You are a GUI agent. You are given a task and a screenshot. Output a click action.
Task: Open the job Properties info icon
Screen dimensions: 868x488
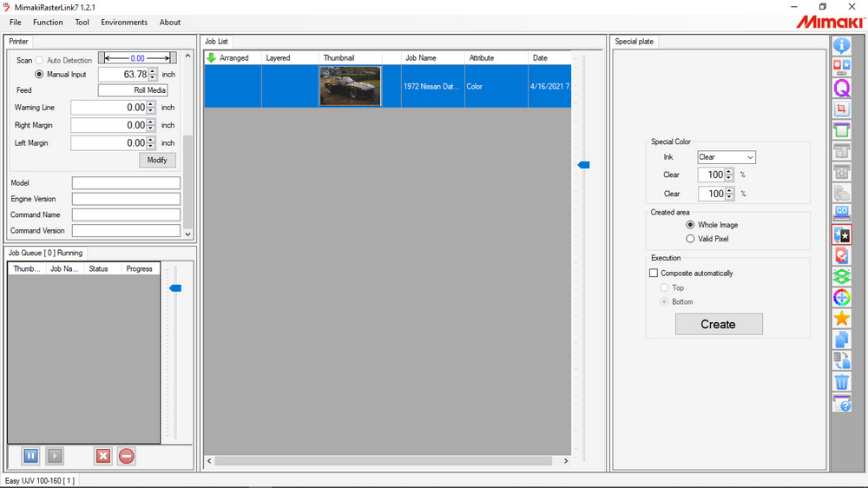[841, 45]
